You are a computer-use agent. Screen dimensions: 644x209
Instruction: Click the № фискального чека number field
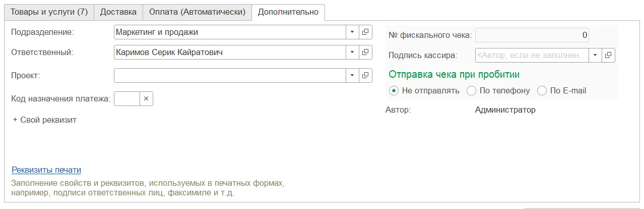click(532, 35)
